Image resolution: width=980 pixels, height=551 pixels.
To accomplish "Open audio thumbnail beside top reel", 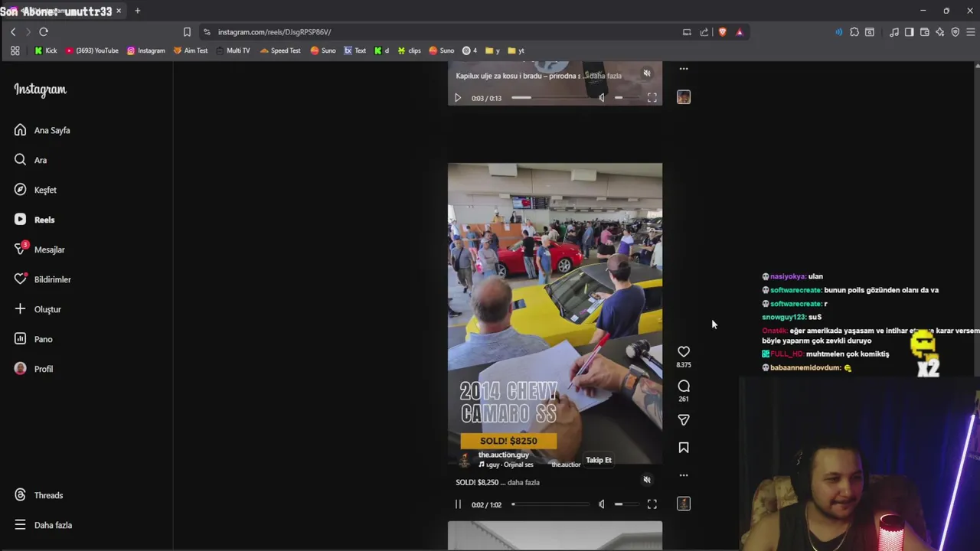I will [x=684, y=97].
